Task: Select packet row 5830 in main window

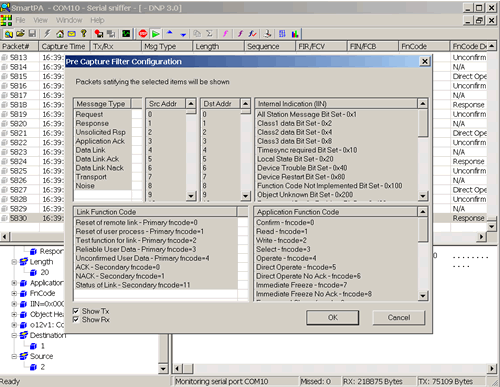Action: 32,218
